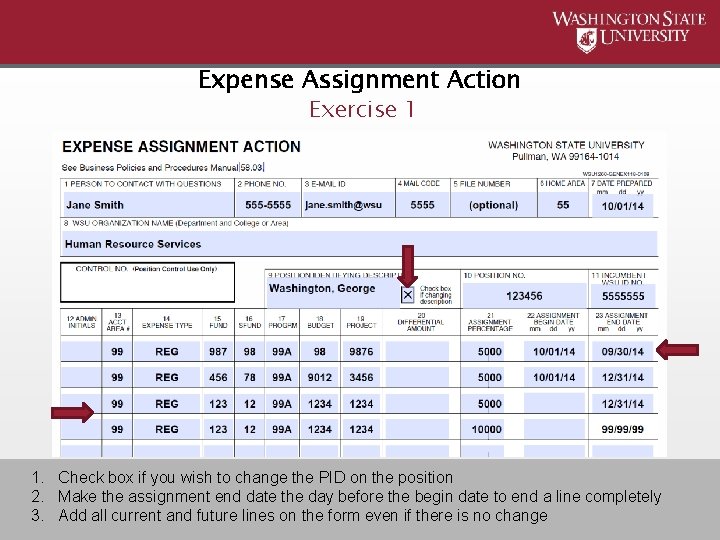Click the Washington State University cougar logo
The height and width of the screenshot is (540, 720).
coord(586,40)
